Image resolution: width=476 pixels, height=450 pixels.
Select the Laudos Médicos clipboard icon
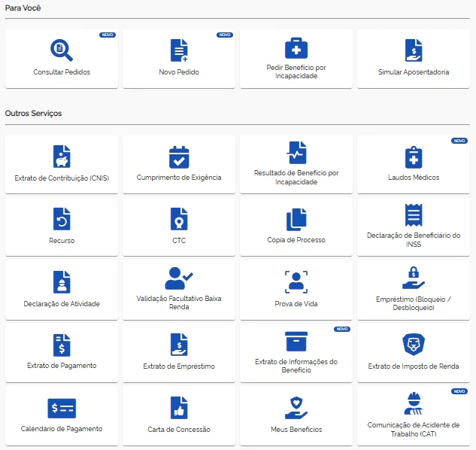(414, 157)
